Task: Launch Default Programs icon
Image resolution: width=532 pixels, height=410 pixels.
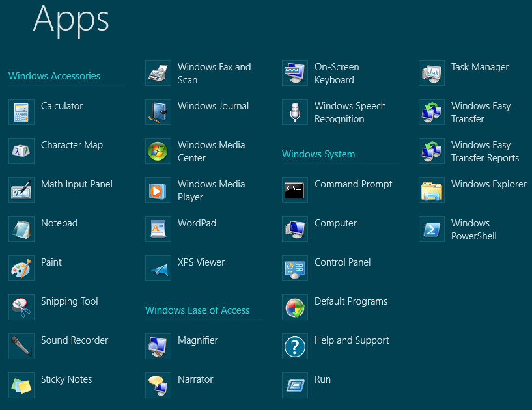Action: point(295,307)
